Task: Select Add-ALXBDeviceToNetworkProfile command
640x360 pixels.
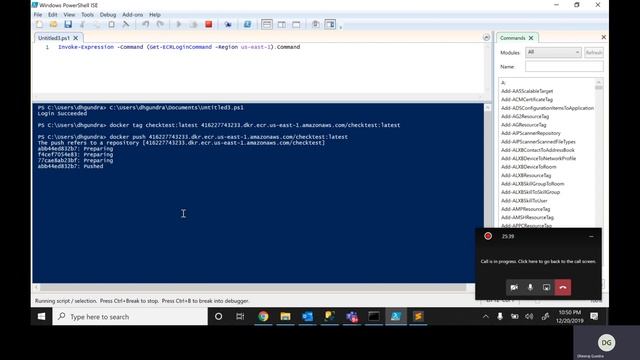Action: point(538,158)
